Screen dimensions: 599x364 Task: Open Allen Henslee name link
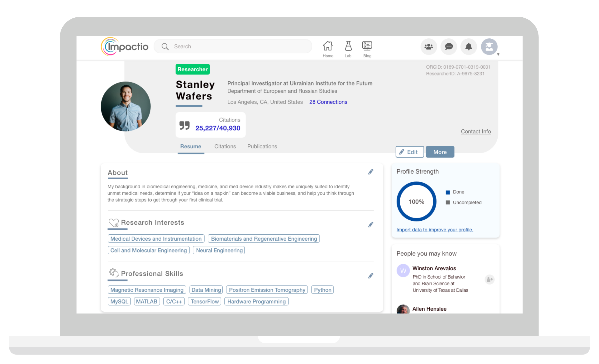(430, 309)
